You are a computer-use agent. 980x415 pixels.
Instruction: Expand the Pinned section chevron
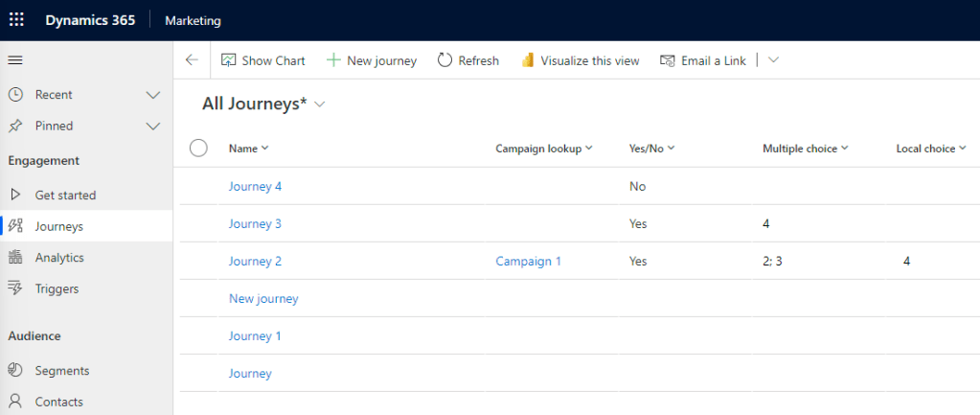[153, 127]
